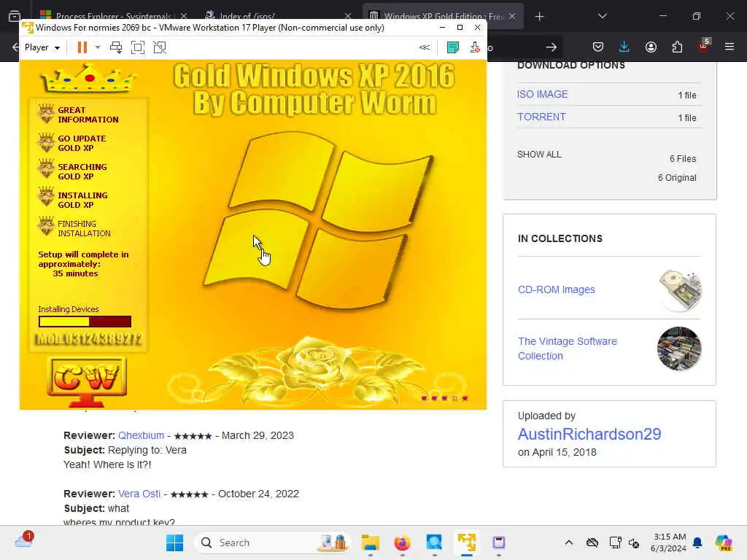Image resolution: width=747 pixels, height=560 pixels.
Task: Click FINISHING INSTALLATION step text
Action: pos(85,228)
